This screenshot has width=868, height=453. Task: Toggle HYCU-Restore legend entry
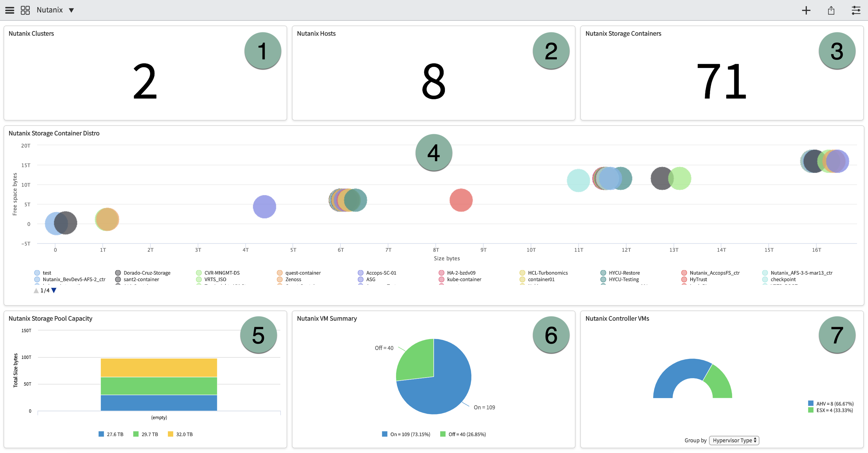point(620,273)
